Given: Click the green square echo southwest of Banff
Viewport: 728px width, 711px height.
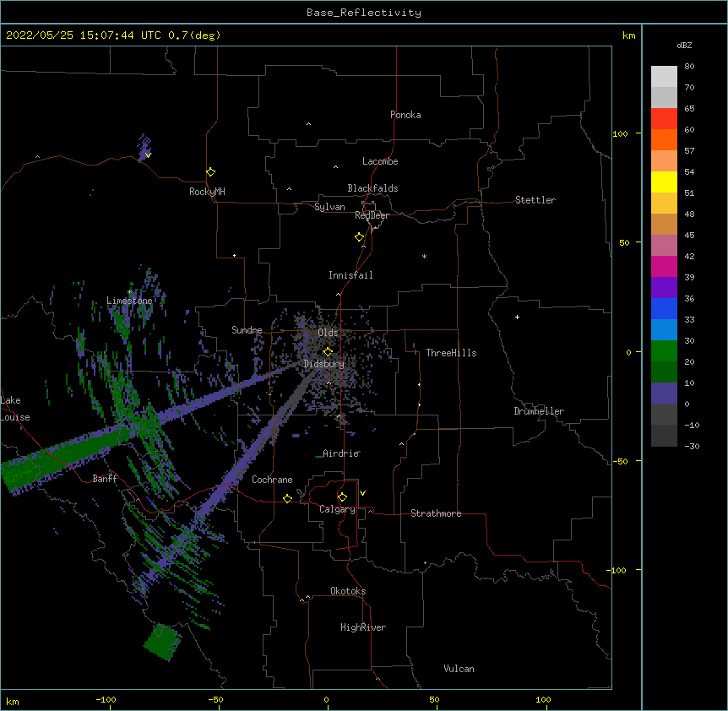Looking at the screenshot, I should [x=162, y=643].
